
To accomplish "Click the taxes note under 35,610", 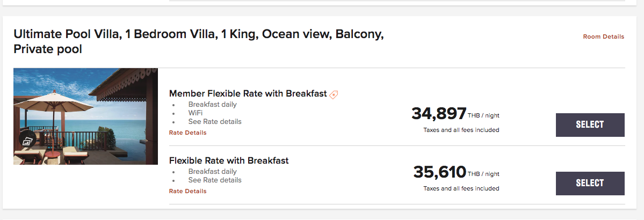I will point(461,188).
